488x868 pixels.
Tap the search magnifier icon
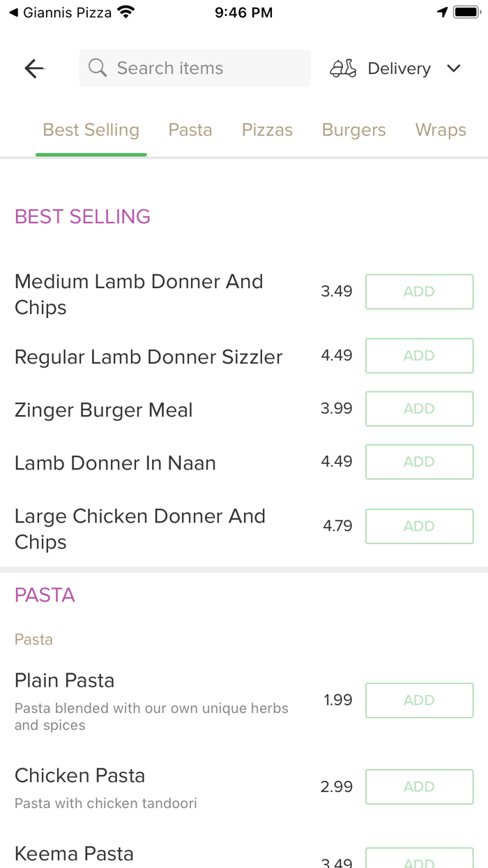[98, 68]
